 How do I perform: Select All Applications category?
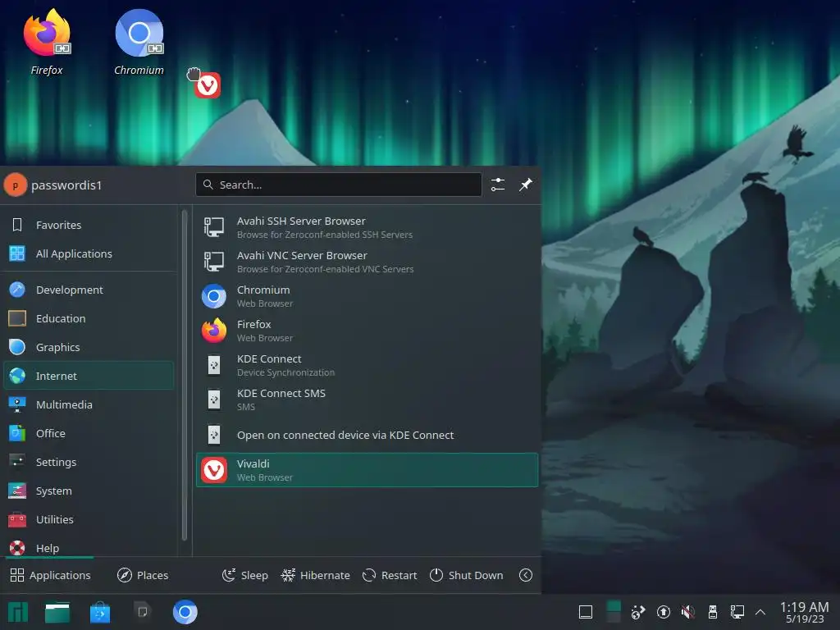[x=89, y=254]
